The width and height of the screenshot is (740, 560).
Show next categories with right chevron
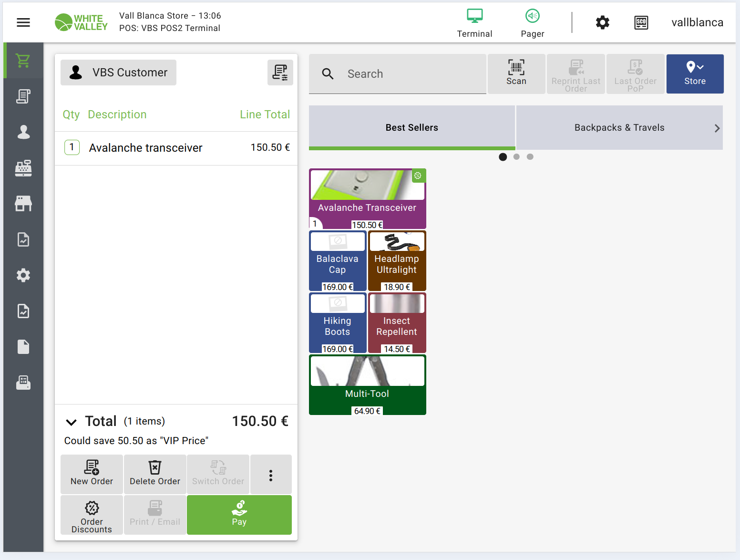(x=717, y=128)
